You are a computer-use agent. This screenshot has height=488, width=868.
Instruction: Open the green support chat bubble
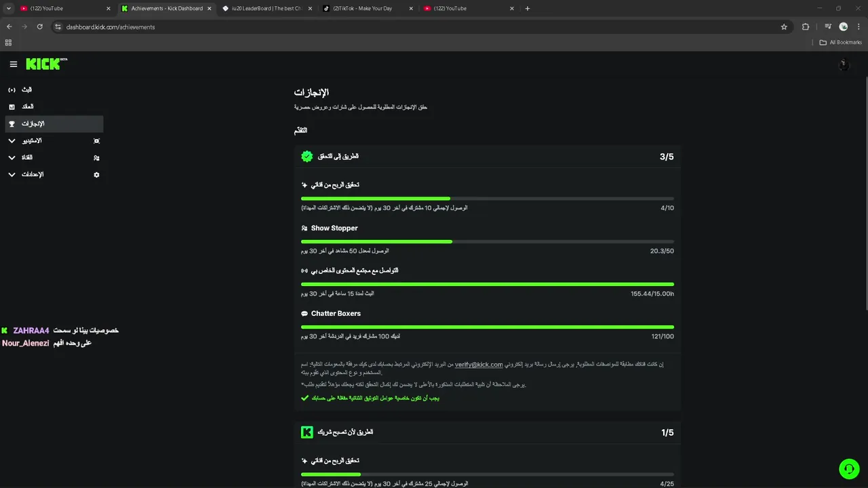pos(849,469)
